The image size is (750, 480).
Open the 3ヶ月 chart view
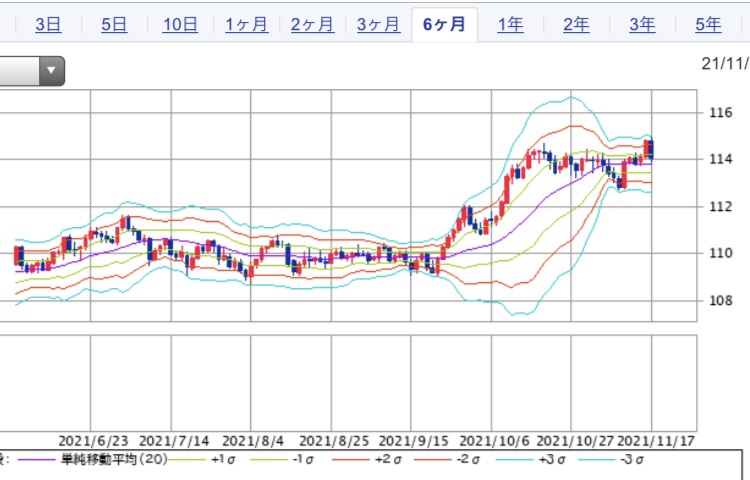point(378,25)
